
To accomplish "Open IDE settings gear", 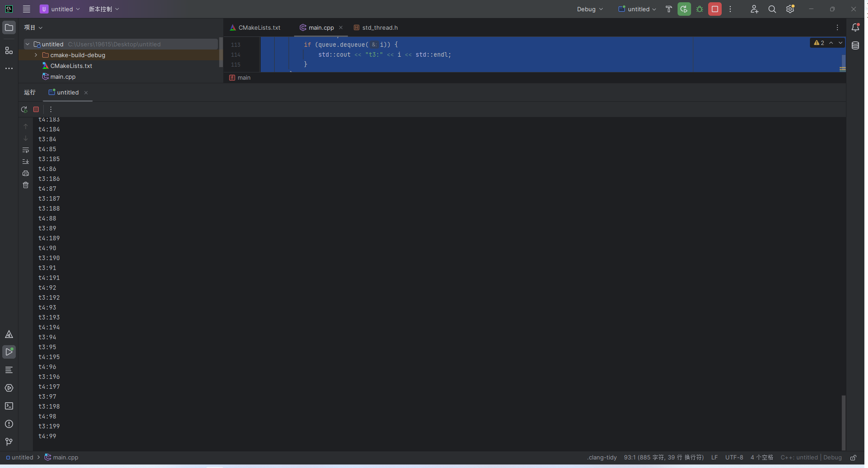I will (x=790, y=9).
